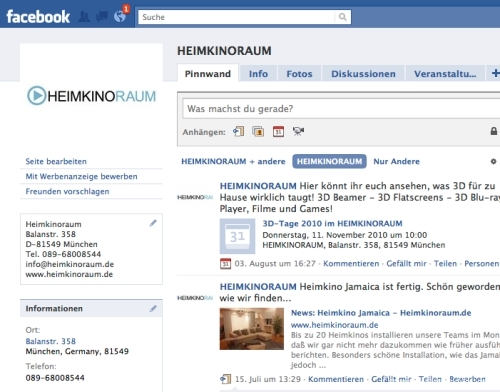Filter wall by HEIMKINORAUM + andere
This screenshot has width=500, height=392.
pyautogui.click(x=233, y=161)
